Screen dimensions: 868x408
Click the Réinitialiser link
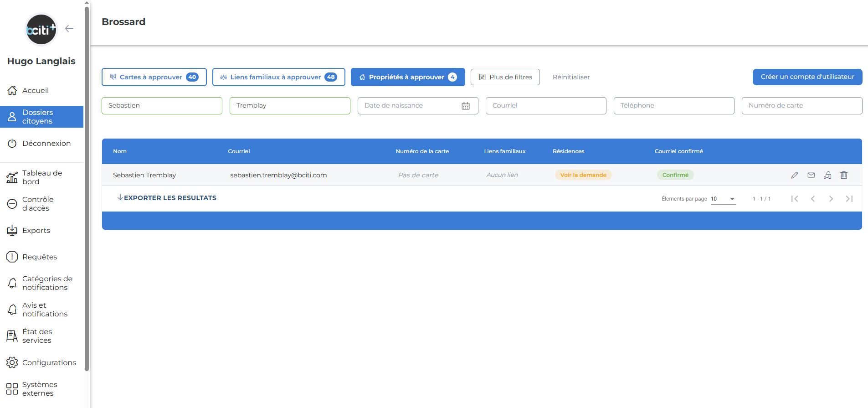coord(571,77)
